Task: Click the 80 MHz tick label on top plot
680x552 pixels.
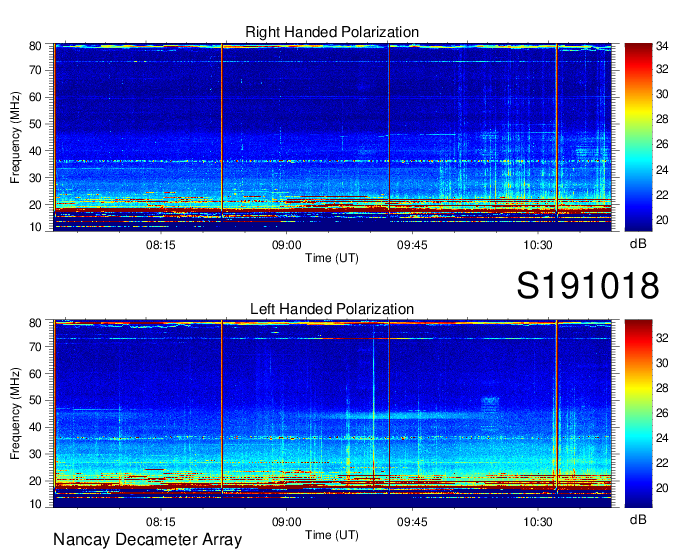Action: 35,46
